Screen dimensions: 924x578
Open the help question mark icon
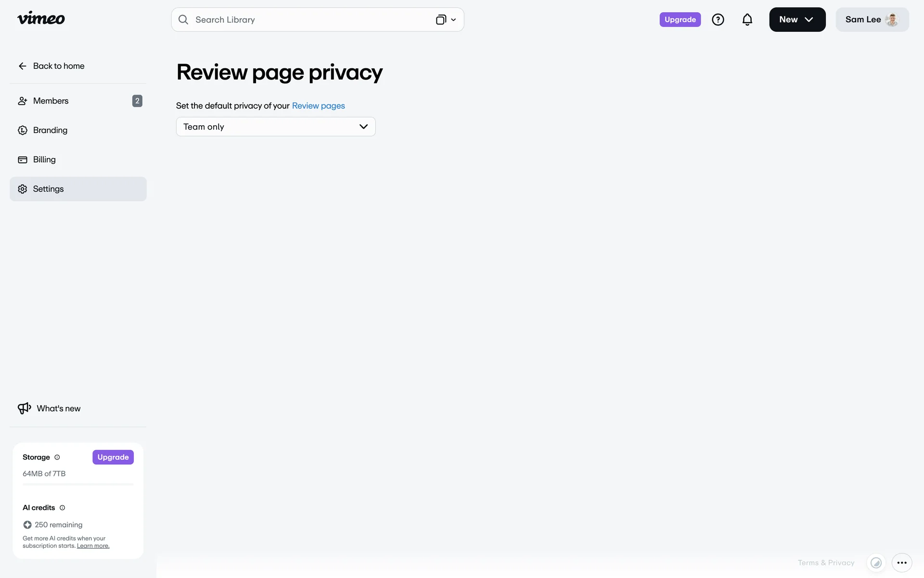718,20
